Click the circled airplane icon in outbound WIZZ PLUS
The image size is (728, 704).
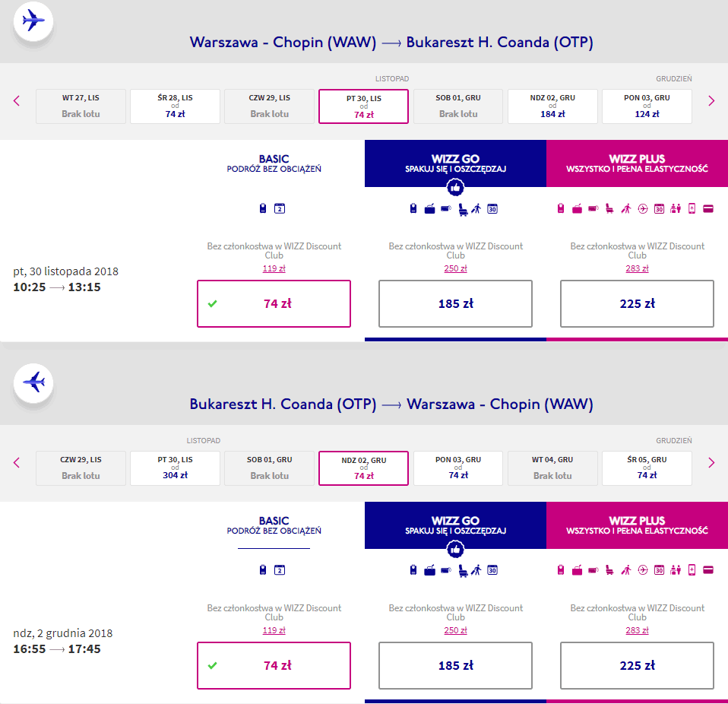643,208
